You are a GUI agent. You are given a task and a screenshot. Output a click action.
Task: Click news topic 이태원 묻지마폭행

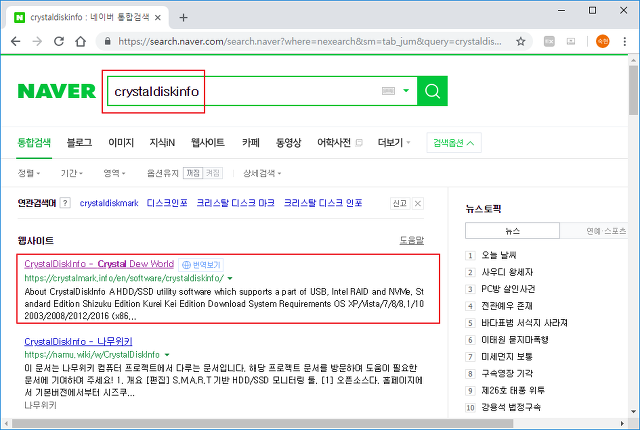[x=515, y=339]
